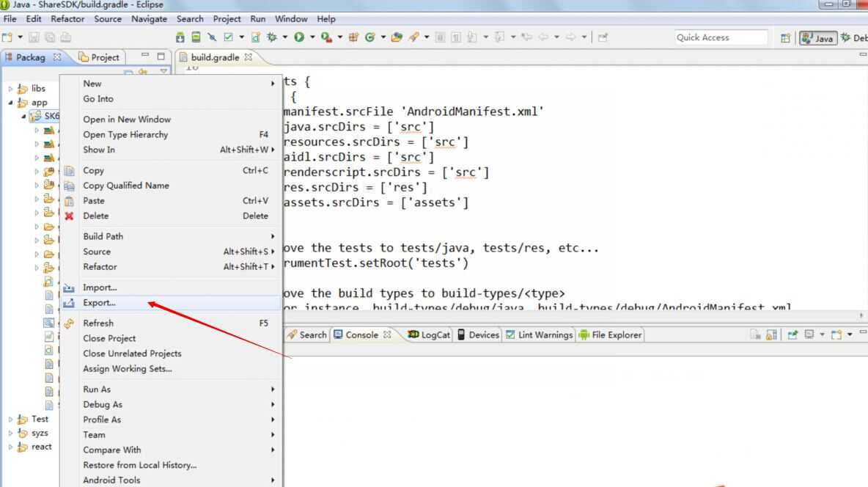
Task: Click the Quick Access input field
Action: pyautogui.click(x=721, y=37)
